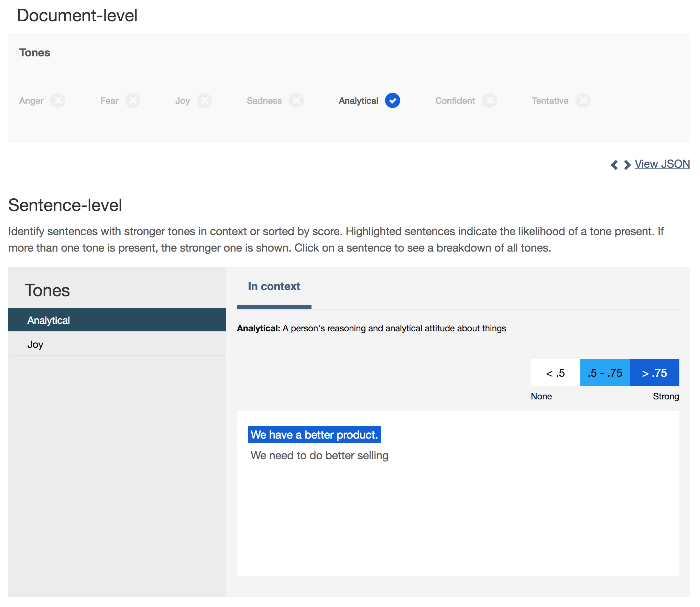The image size is (700, 607).
Task: Click the code brackets icon beside View JSON
Action: pos(621,165)
